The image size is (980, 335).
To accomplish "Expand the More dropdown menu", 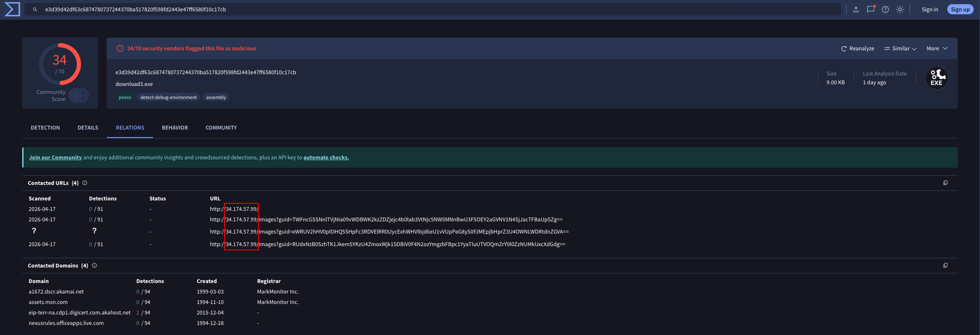I will [937, 49].
